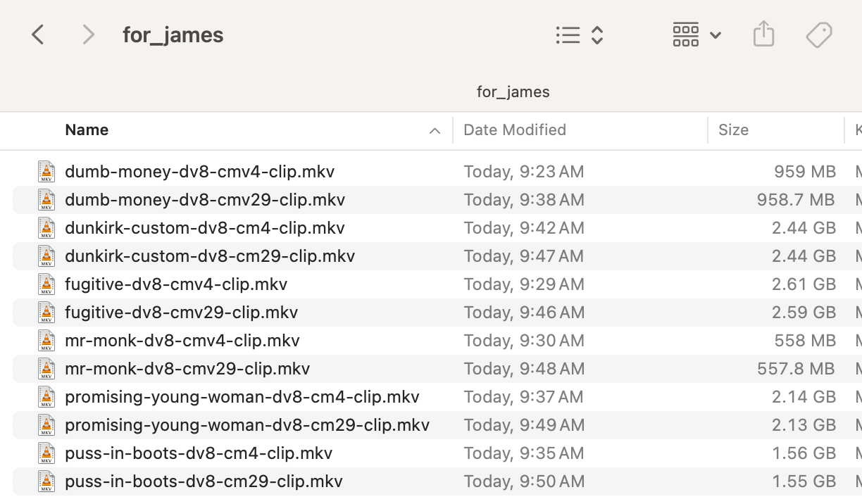Click the 2.61 GB size value
The height and width of the screenshot is (504, 862).
(x=804, y=284)
